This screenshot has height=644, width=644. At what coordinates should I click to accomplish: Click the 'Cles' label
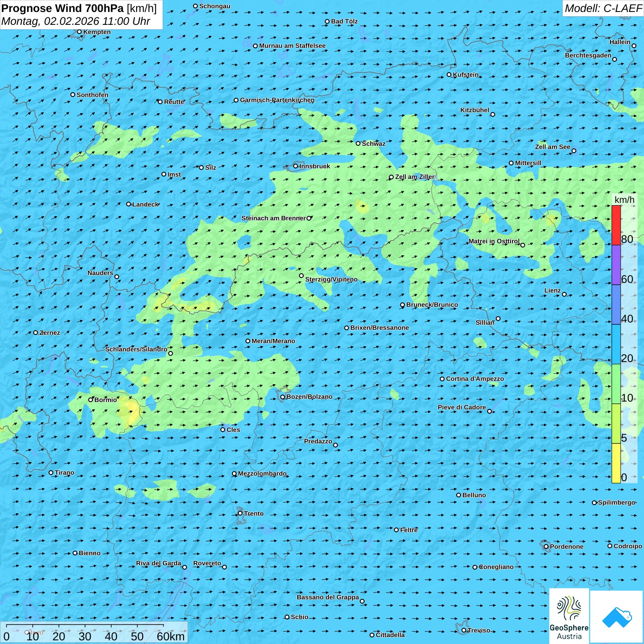point(233,430)
